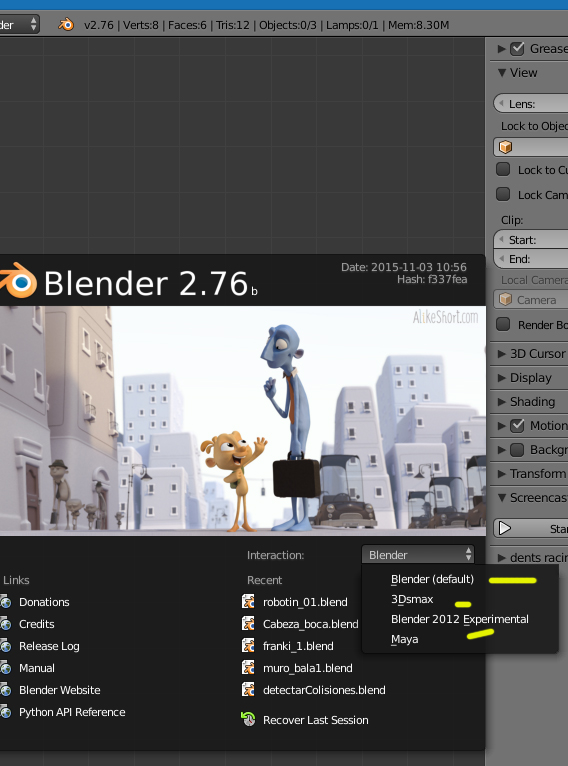Screen dimensions: 568x766
Task: Toggle the Motion Tracking checkbox
Action: click(x=517, y=426)
